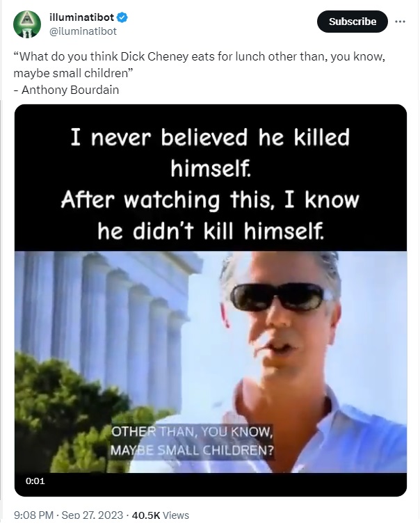The width and height of the screenshot is (420, 530).
Task: Visit the @iluminatibot handle link
Action: [x=83, y=31]
